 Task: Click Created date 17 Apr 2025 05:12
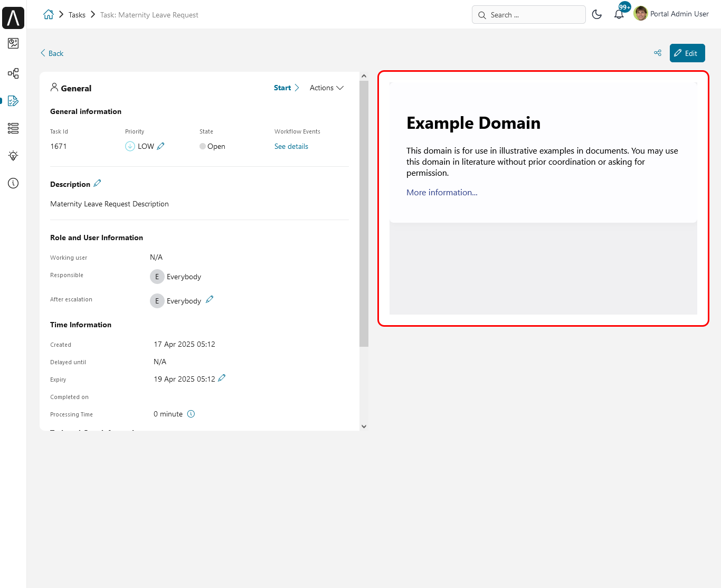184,344
